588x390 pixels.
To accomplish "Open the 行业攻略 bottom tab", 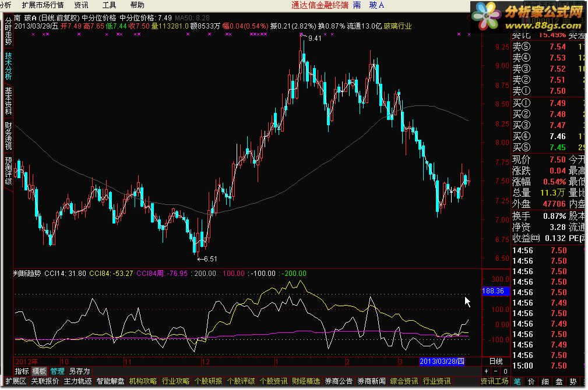I will 175,381.
